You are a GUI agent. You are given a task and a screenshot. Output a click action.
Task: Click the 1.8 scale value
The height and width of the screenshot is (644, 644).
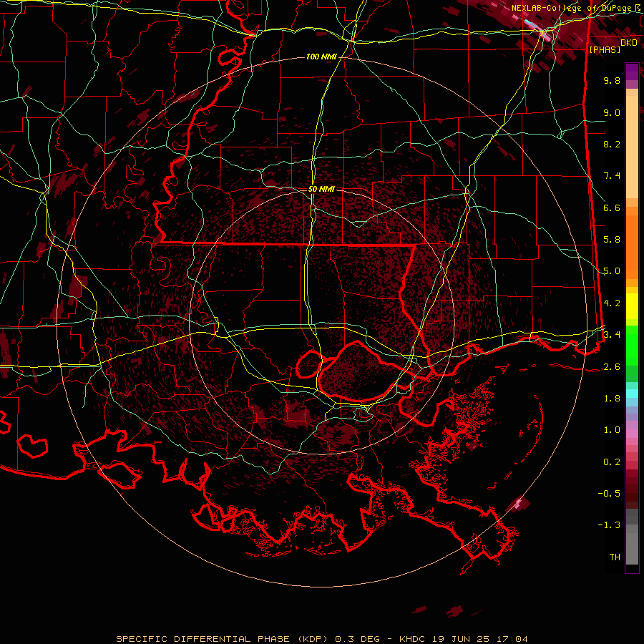point(612,399)
